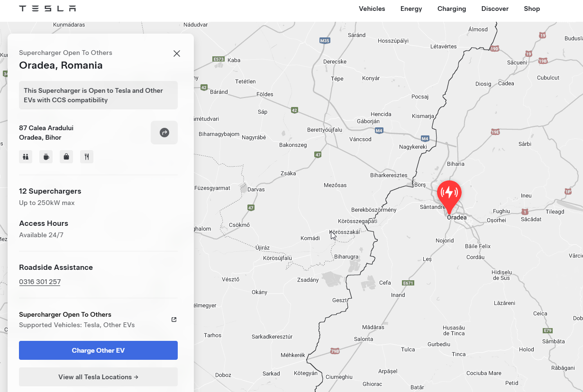
Task: Click the Tileagd label on map
Action: pyautogui.click(x=555, y=212)
